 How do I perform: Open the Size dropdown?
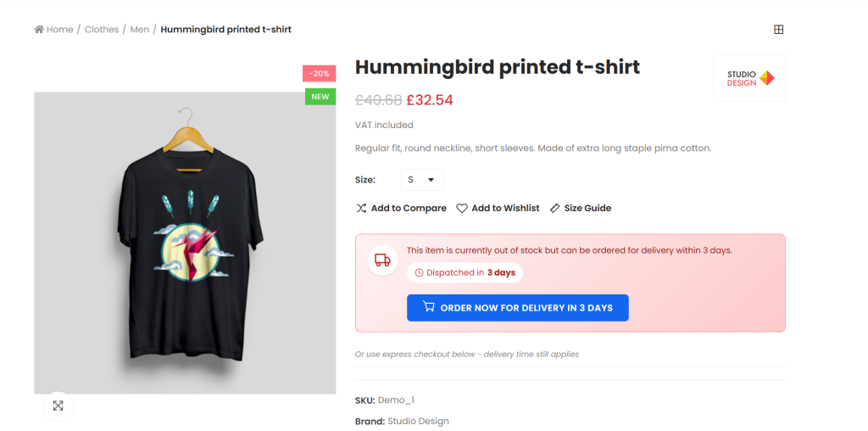pyautogui.click(x=422, y=180)
